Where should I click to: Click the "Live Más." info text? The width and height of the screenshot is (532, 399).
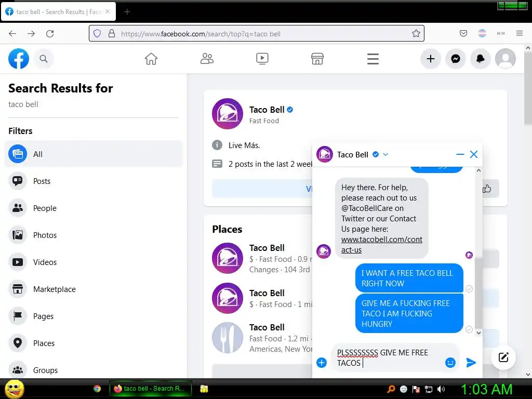click(x=244, y=145)
